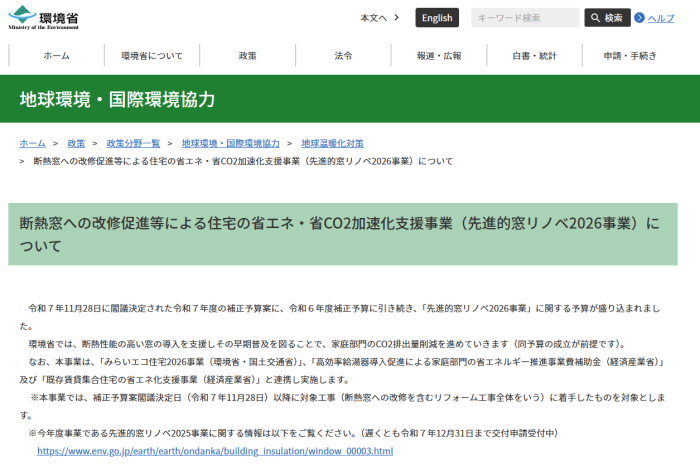Click the magnifier search button
700x475 pixels.
point(607,18)
